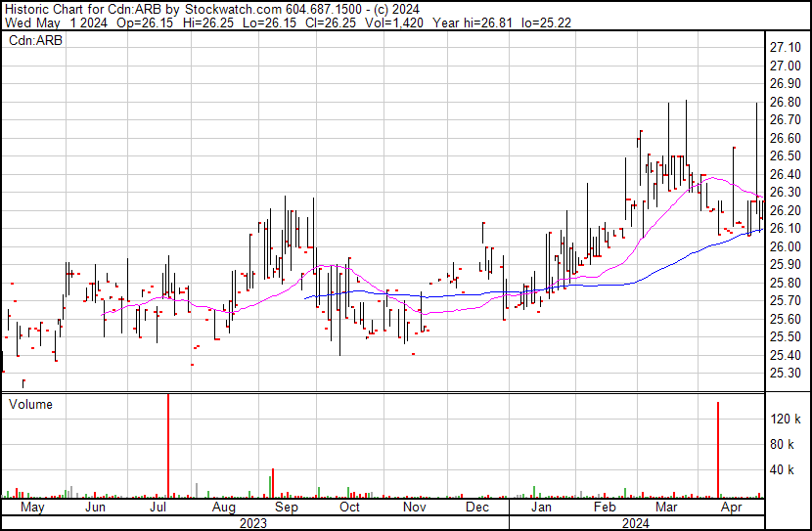Click the Volume panel label
This screenshot has height=531, width=812.
30,404
